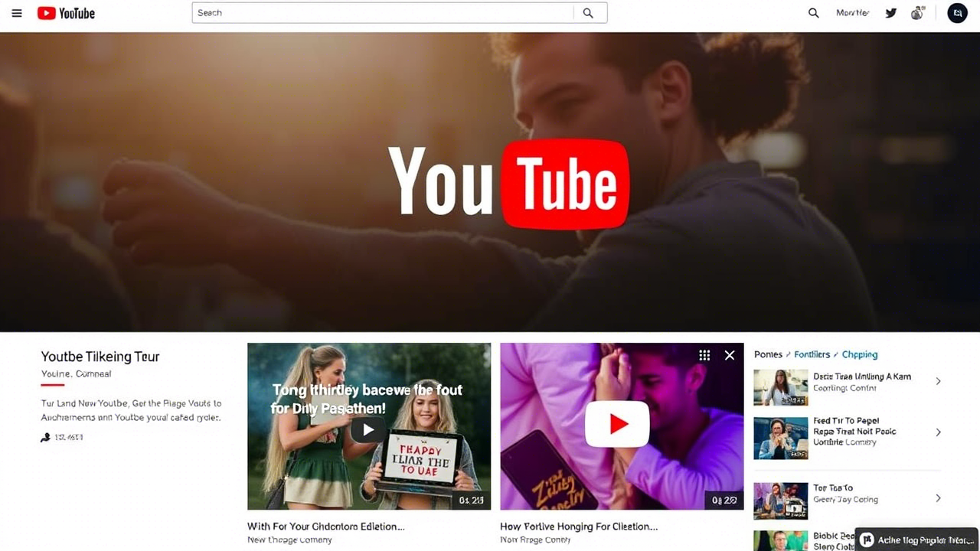980x551 pixels.
Task: Open first sidebar video title text
Action: pyautogui.click(x=862, y=377)
